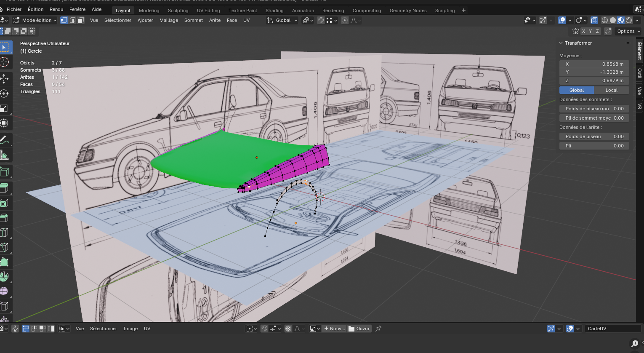The width and height of the screenshot is (644, 353).
Task: Switch to the Sculpting workspace tab
Action: [178, 11]
